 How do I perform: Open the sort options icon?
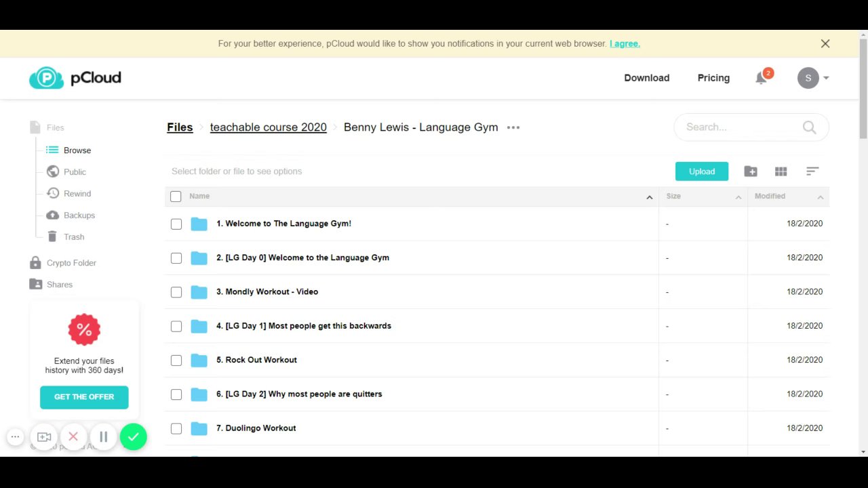point(812,171)
